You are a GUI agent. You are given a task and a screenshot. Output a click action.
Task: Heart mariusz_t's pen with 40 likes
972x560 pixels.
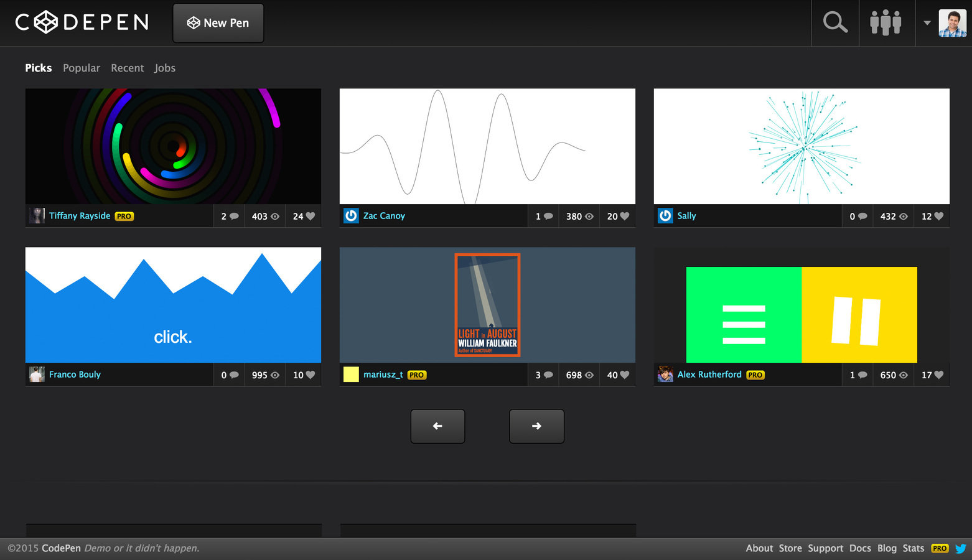pyautogui.click(x=618, y=375)
